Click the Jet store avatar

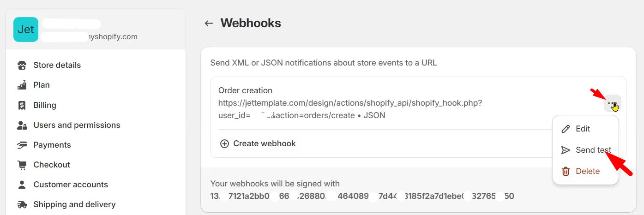[26, 30]
